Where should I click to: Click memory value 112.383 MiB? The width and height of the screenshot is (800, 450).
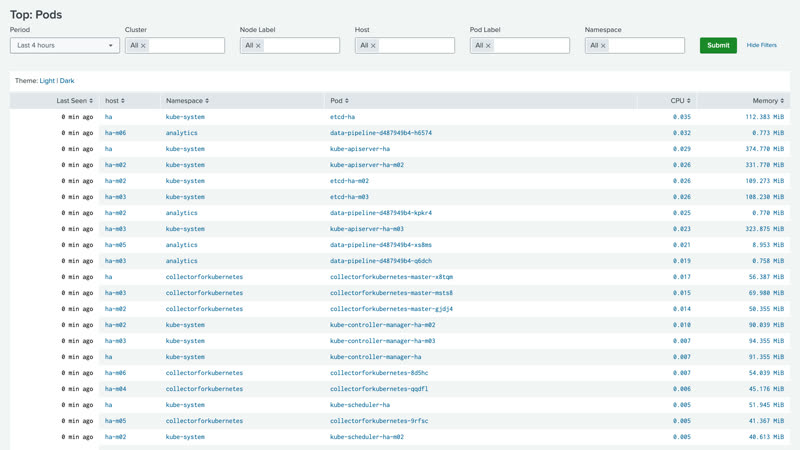tap(765, 117)
